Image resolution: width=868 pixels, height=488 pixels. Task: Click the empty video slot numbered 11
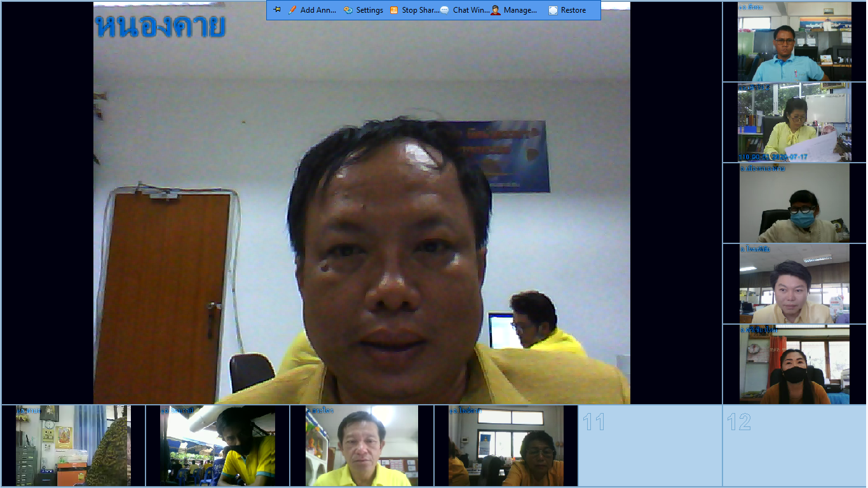649,445
